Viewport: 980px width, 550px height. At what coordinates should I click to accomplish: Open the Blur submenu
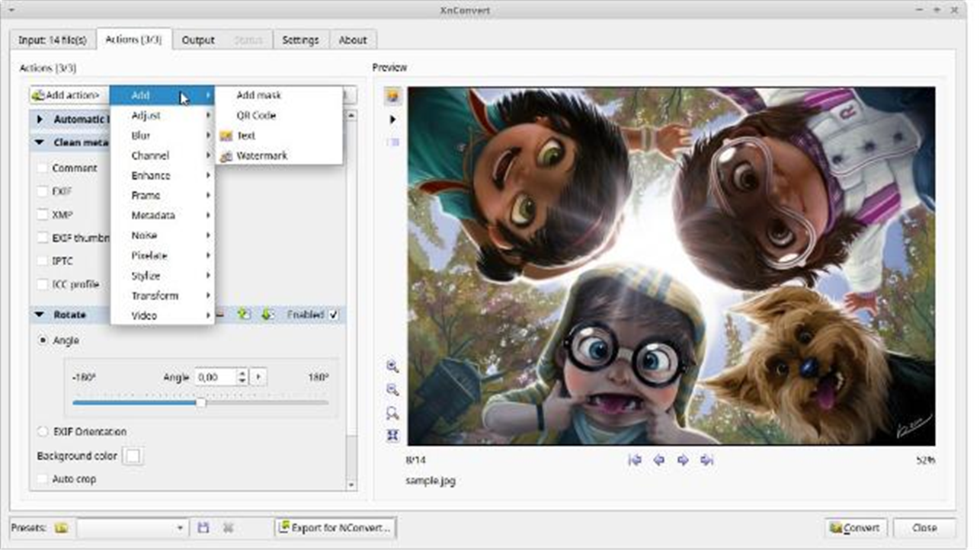point(162,136)
